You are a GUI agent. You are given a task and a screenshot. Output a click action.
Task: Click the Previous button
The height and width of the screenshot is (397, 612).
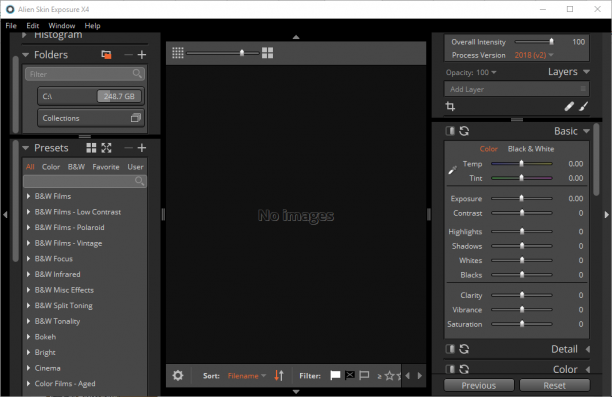(479, 385)
